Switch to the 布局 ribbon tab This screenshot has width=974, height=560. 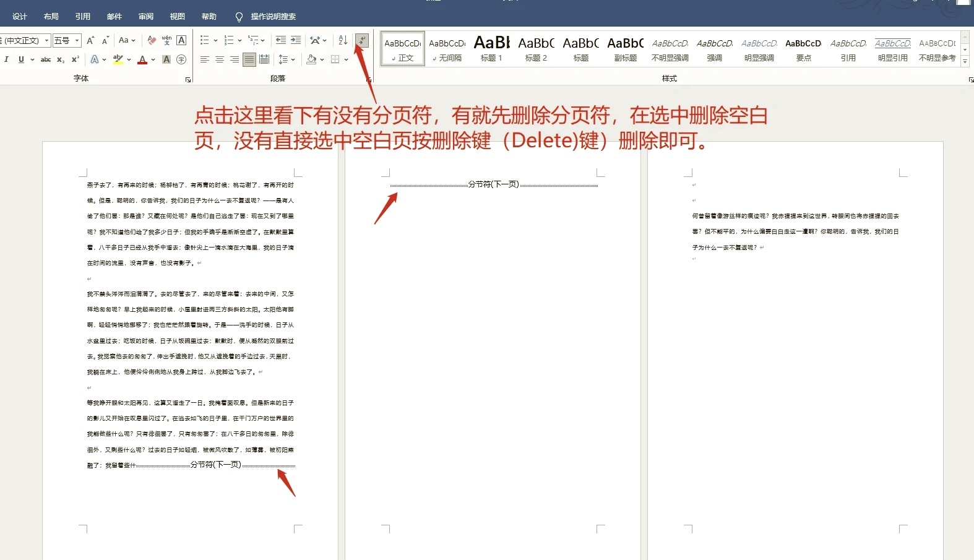point(51,16)
